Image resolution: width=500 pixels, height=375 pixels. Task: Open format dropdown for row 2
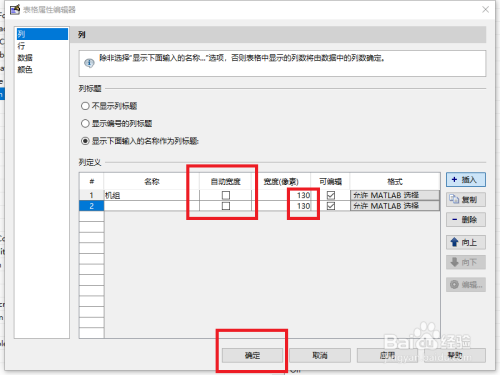pyautogui.click(x=395, y=206)
